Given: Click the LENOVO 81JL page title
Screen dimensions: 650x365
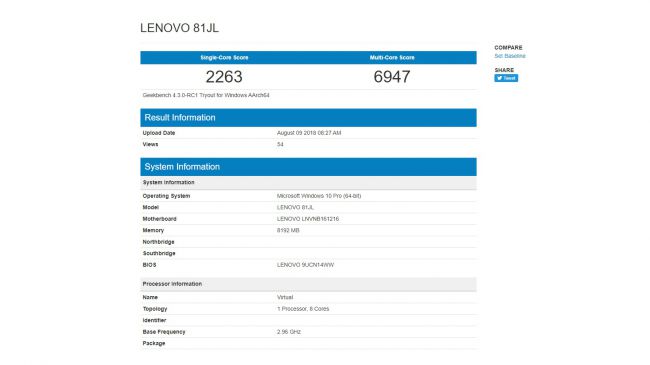Looking at the screenshot, I should point(179,28).
